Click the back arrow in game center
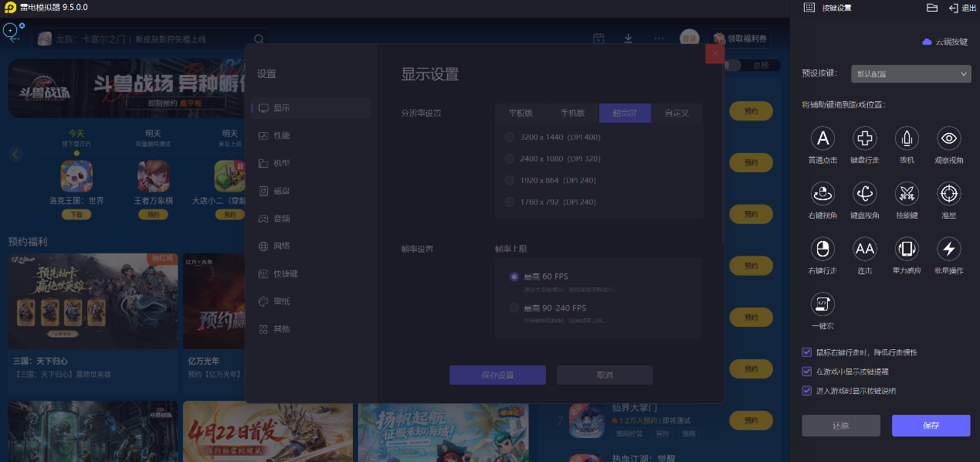The height and width of the screenshot is (462, 980). (x=15, y=39)
